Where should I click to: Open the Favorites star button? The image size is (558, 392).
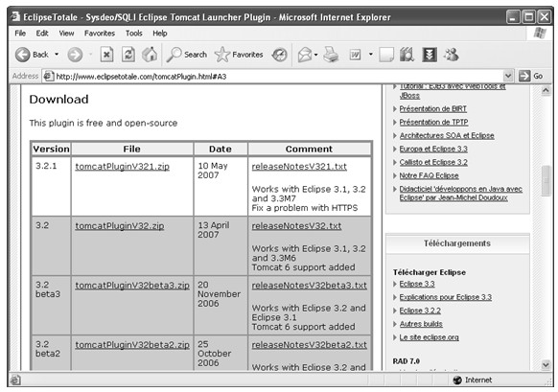coord(239,55)
